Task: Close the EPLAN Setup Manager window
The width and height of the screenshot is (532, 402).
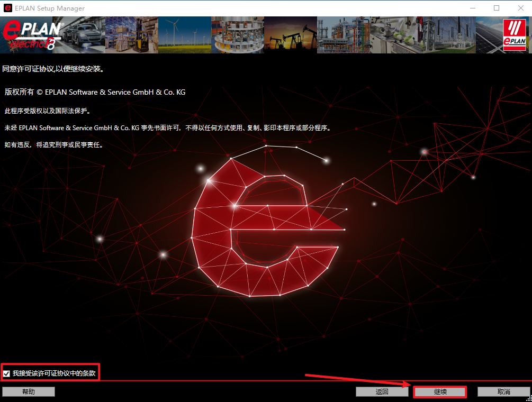Action: 520,8
